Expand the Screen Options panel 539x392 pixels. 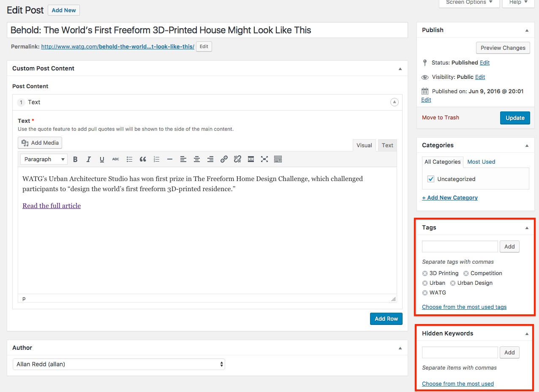(469, 3)
